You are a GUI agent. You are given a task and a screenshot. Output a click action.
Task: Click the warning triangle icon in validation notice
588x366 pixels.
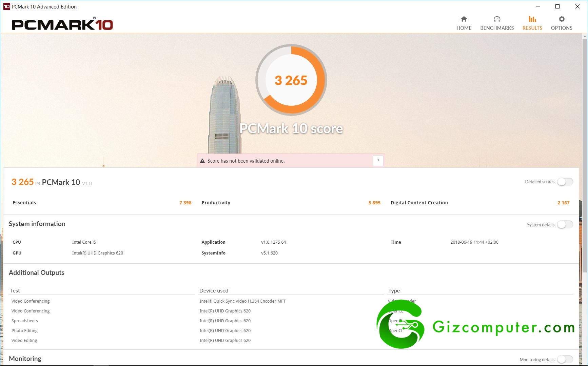point(202,161)
